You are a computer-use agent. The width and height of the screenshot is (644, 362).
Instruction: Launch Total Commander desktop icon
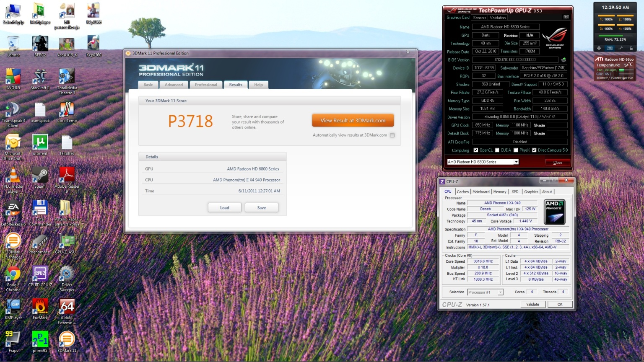40,213
